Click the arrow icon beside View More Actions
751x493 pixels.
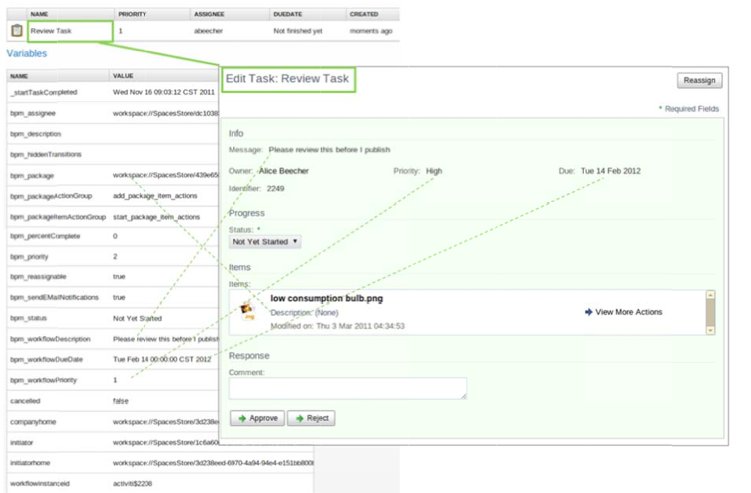tap(588, 312)
